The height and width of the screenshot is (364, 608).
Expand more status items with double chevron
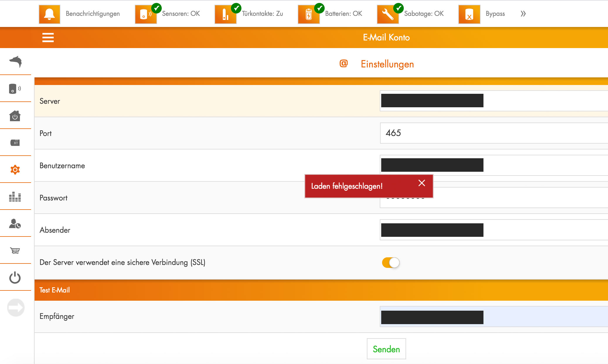coord(523,14)
